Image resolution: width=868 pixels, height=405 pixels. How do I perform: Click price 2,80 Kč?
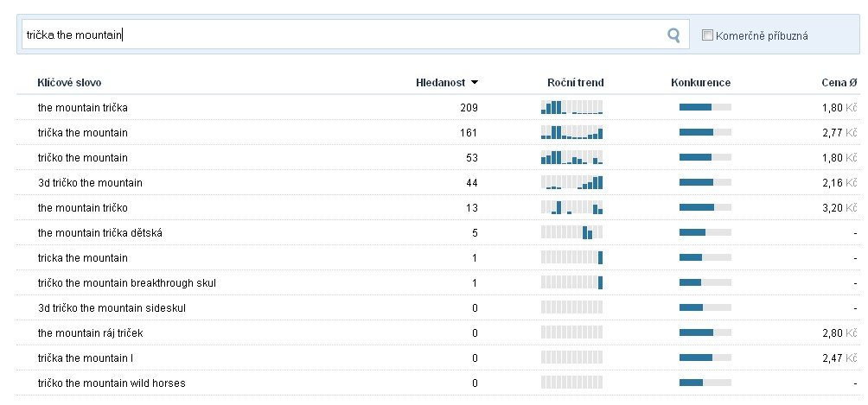pos(839,333)
